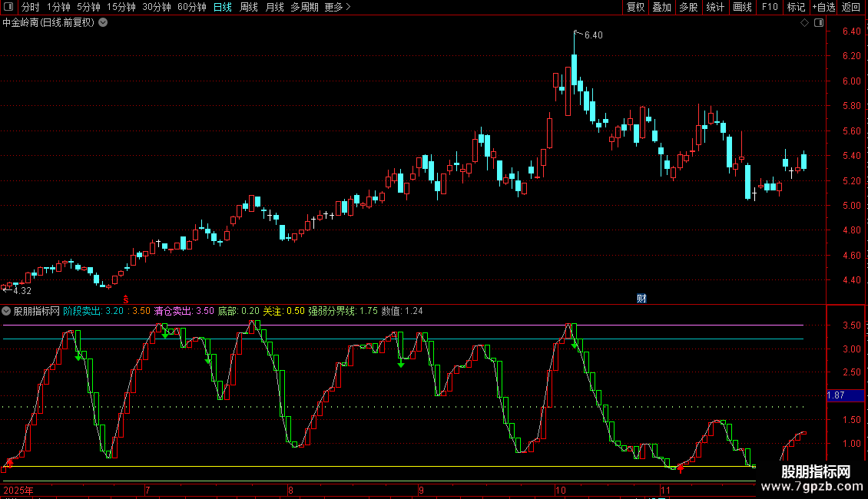
Task: Click the blue 1.87 value marker on axis
Action: click(x=837, y=395)
